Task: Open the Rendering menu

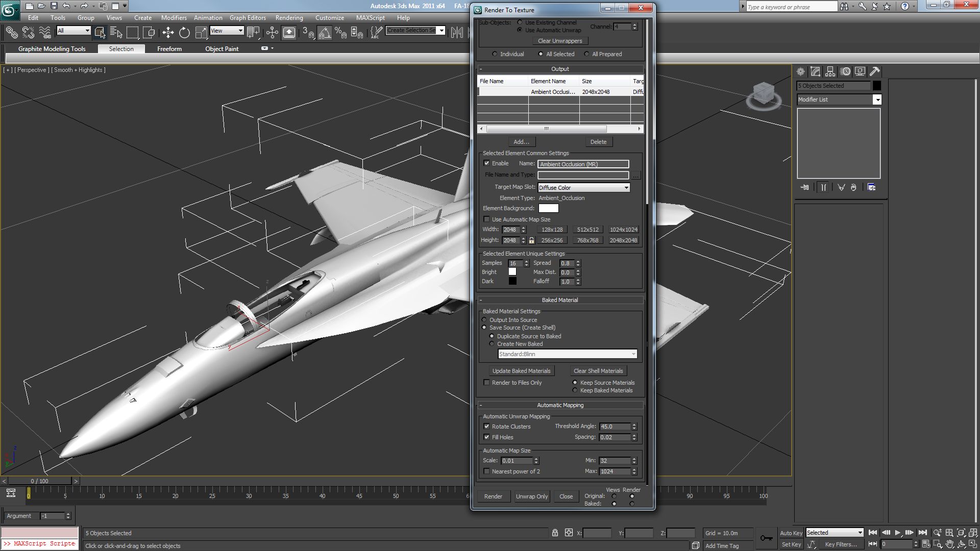Action: pyautogui.click(x=289, y=18)
